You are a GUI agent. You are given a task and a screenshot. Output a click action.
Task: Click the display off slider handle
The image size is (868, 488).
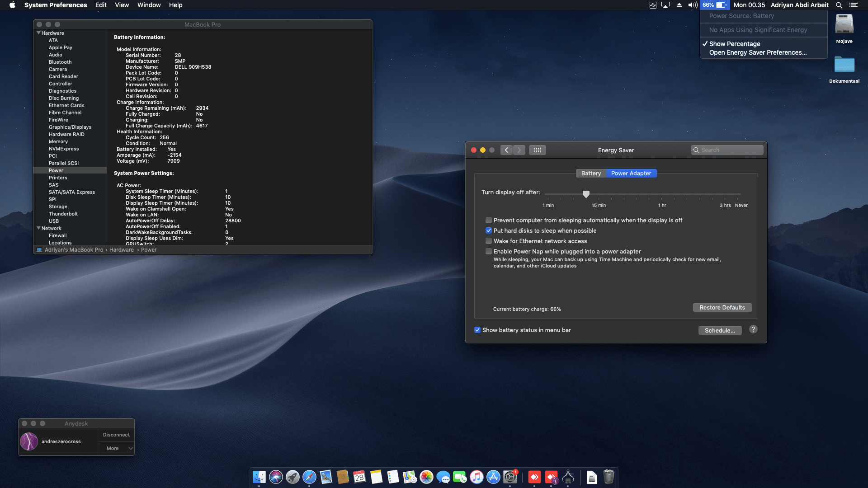coord(586,194)
